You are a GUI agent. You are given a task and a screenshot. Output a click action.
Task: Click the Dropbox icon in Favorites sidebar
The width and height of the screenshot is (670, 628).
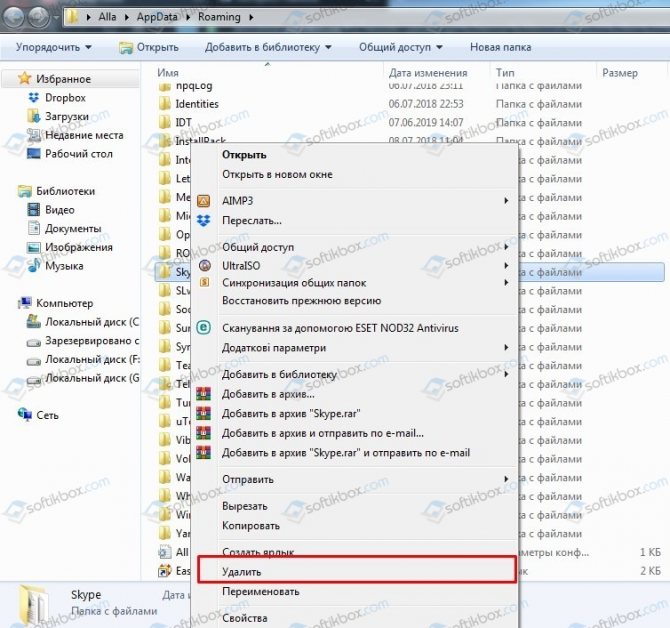coord(33,98)
